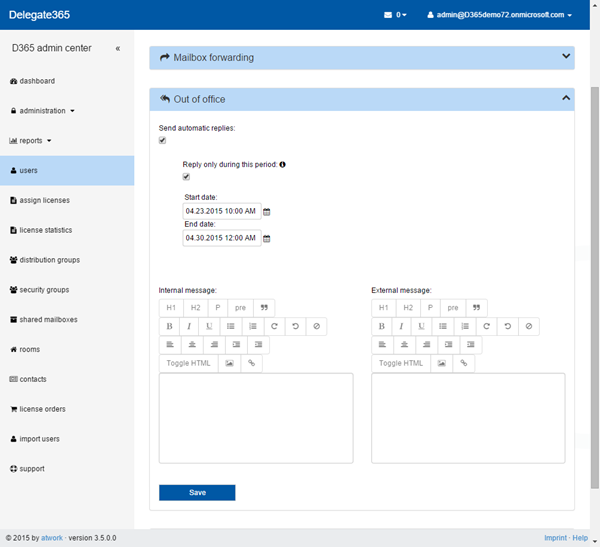Open the End date calendar picker
This screenshot has width=600, height=547.
coord(267,239)
